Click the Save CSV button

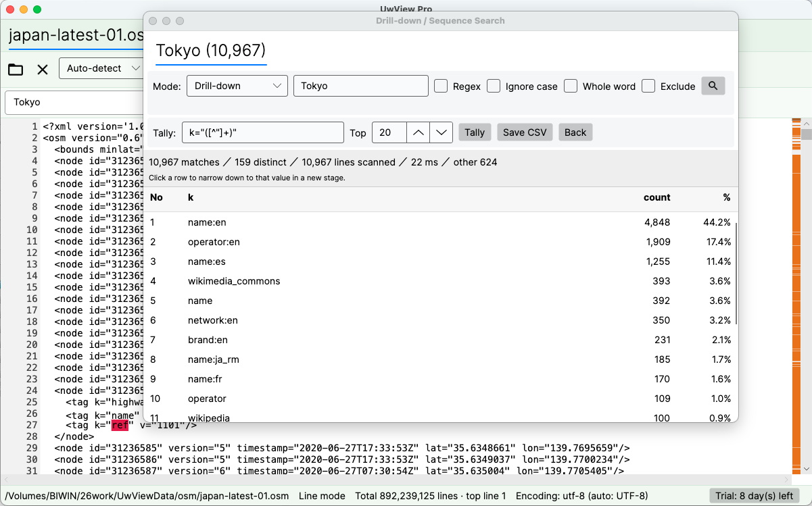pos(524,132)
